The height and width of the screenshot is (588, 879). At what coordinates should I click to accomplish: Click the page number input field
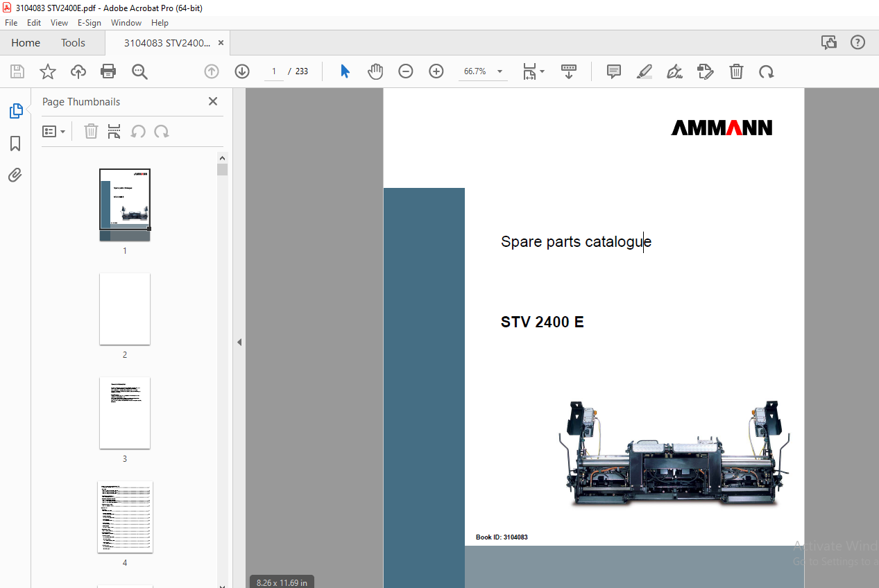[x=274, y=71]
